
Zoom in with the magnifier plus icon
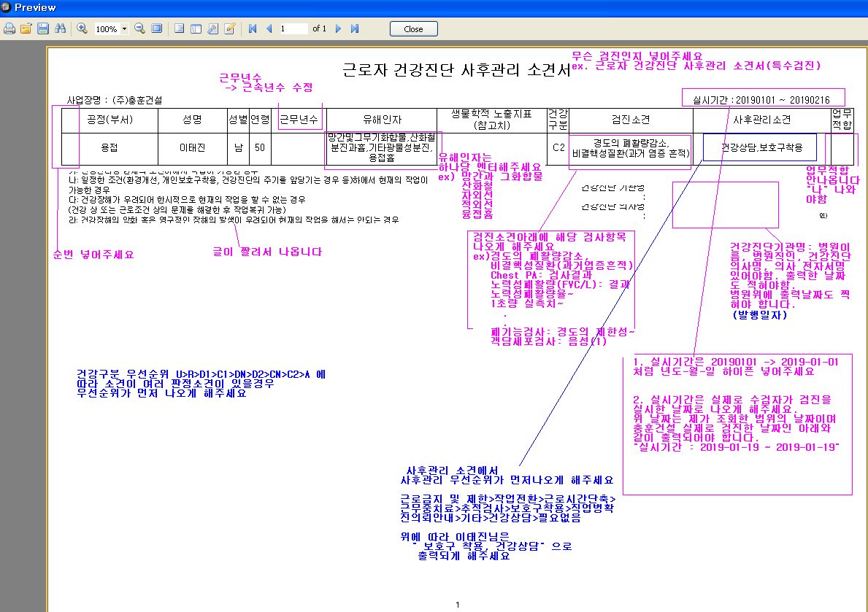tap(82, 28)
